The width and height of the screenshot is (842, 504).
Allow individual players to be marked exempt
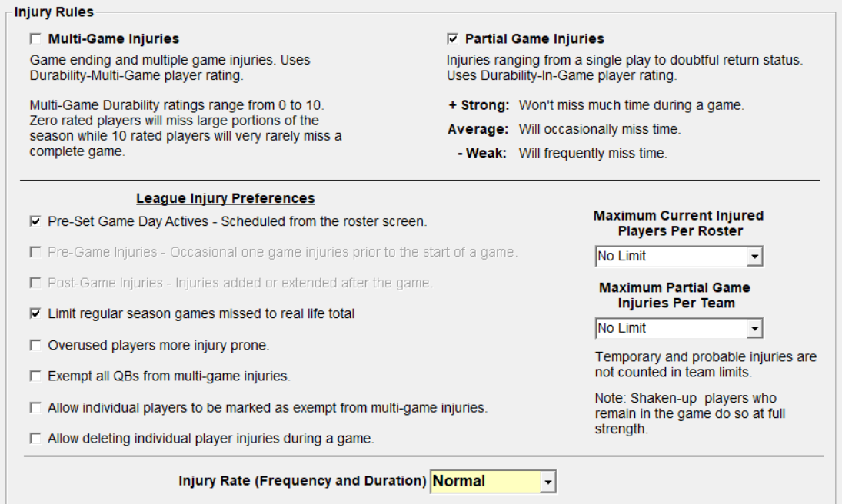[x=35, y=408]
